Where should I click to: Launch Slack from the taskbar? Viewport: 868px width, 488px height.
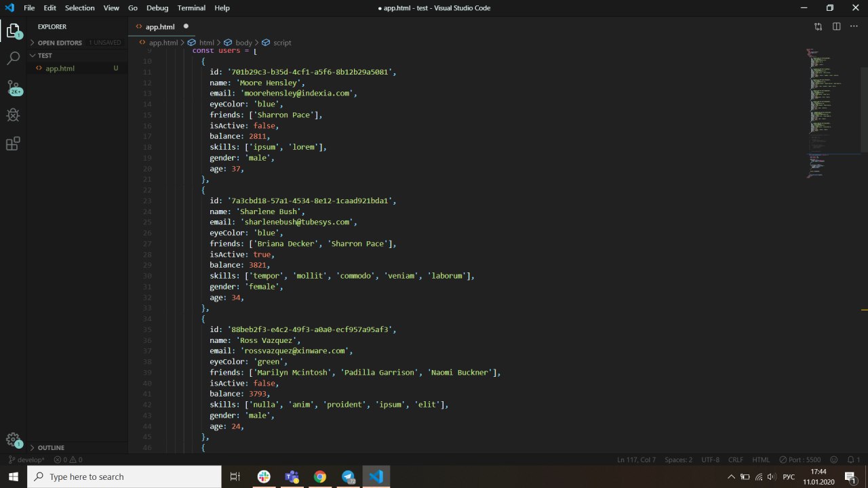click(x=264, y=476)
